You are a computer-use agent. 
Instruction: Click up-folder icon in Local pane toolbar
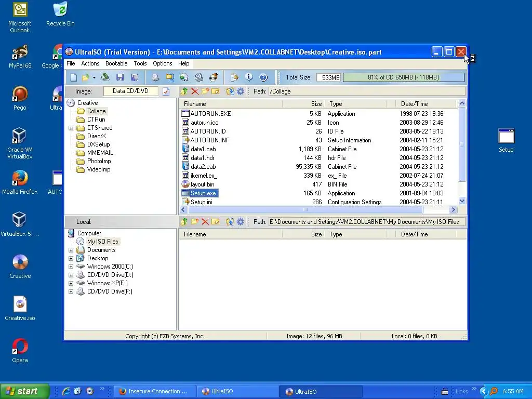[x=184, y=221]
